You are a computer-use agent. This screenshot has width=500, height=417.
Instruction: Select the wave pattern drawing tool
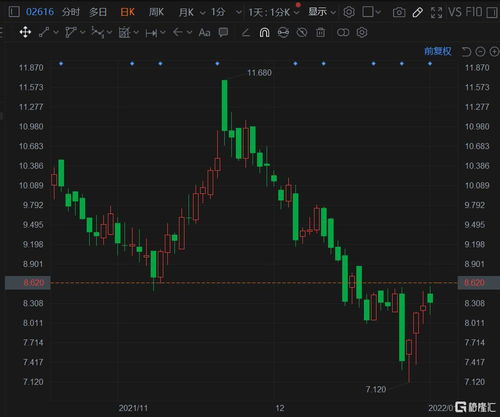click(98, 32)
